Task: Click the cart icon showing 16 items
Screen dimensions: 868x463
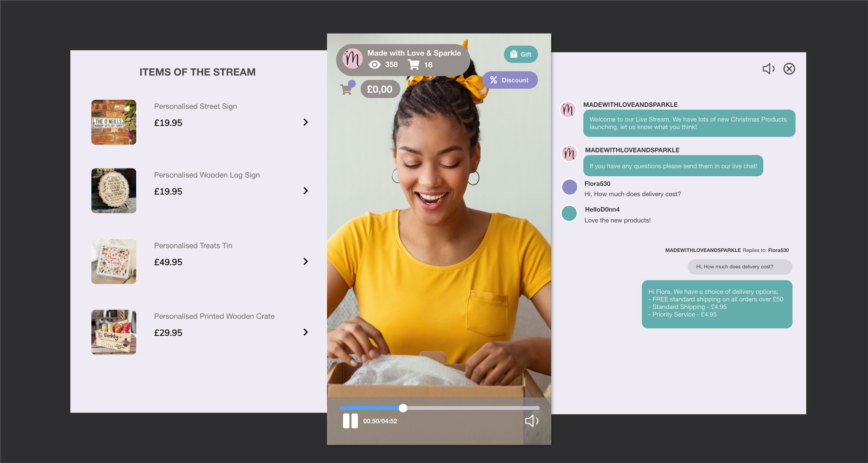Action: 414,64
